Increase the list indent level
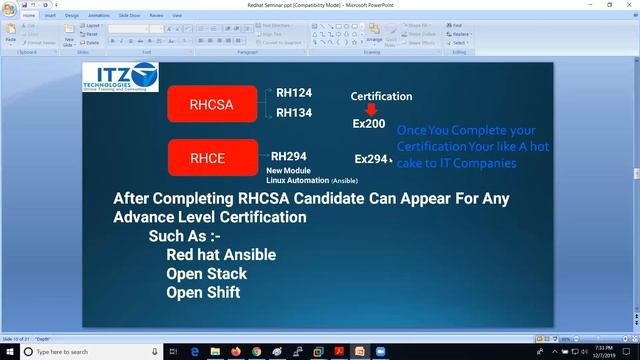 click(x=237, y=29)
